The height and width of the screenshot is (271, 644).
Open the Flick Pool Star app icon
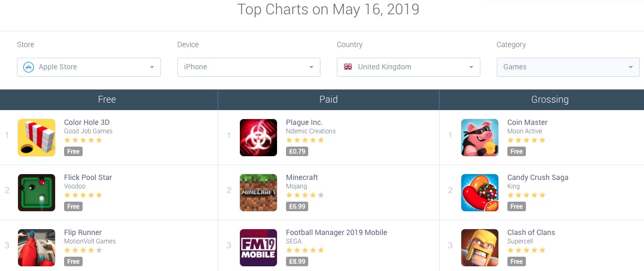[x=37, y=193]
